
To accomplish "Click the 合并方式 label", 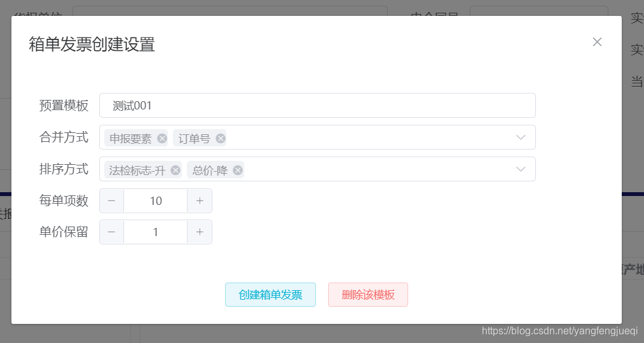I will point(64,137).
